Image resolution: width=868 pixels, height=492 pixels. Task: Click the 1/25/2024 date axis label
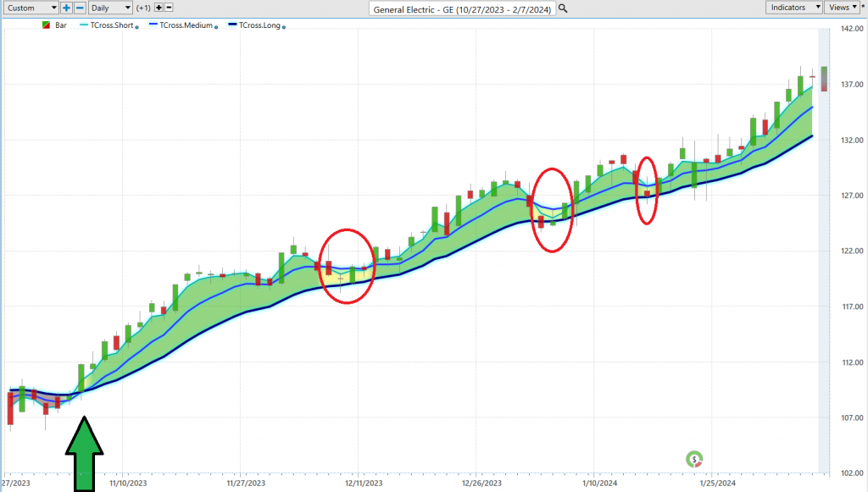(x=717, y=484)
